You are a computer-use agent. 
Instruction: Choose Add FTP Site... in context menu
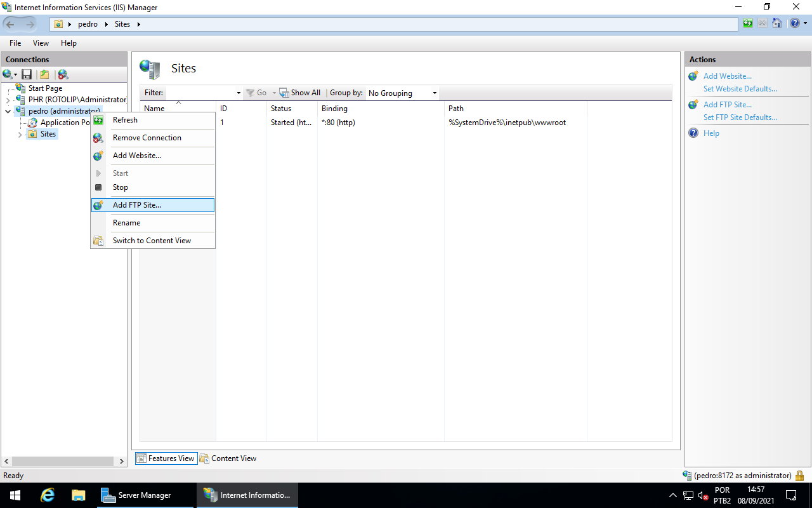point(137,205)
